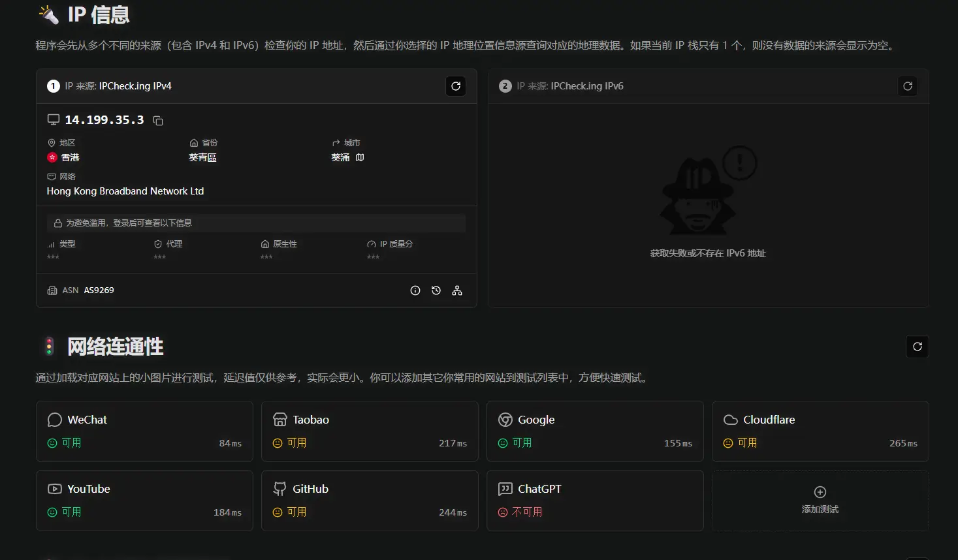Click the plus icon to add test
958x560 pixels.
click(820, 492)
